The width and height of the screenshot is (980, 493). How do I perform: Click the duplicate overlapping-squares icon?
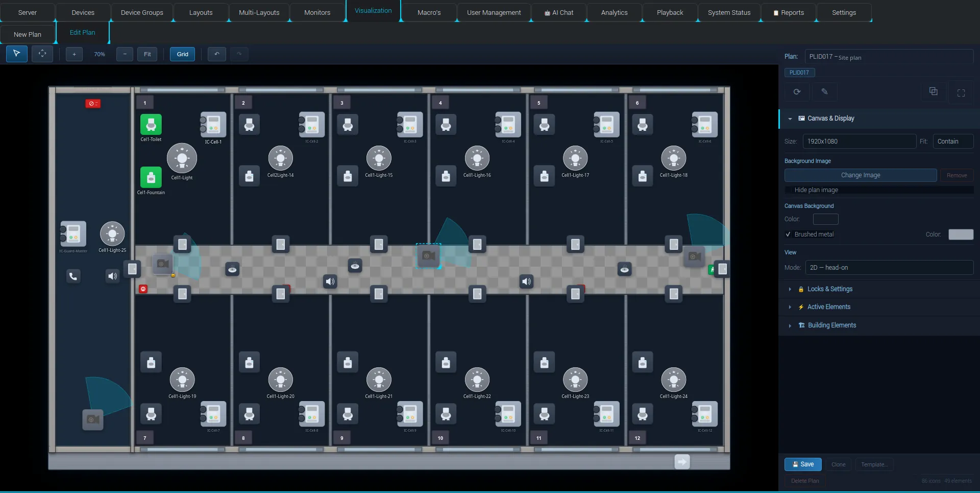click(934, 91)
